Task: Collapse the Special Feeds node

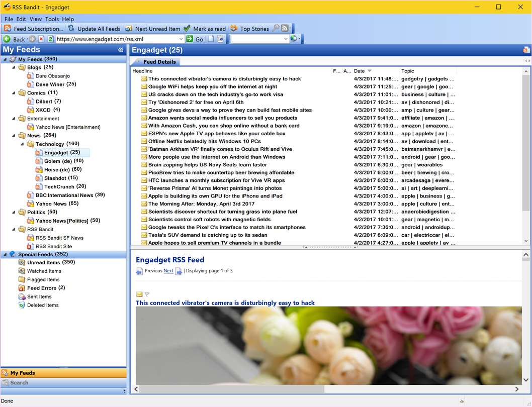Action: [x=5, y=254]
